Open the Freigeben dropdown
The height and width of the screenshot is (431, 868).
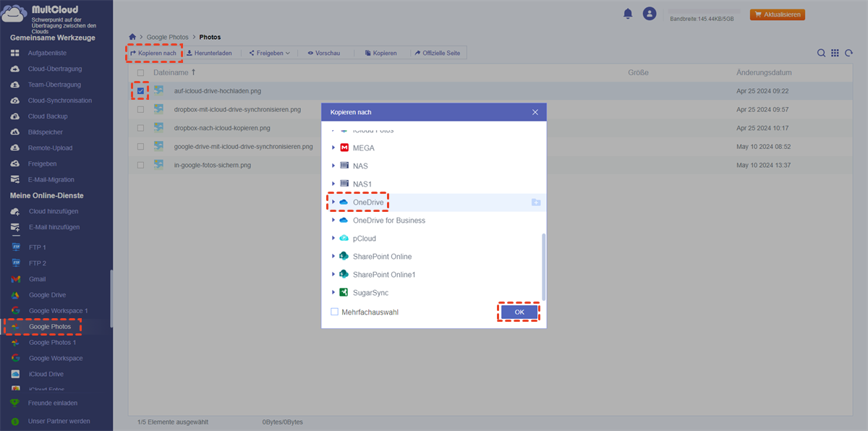point(269,53)
